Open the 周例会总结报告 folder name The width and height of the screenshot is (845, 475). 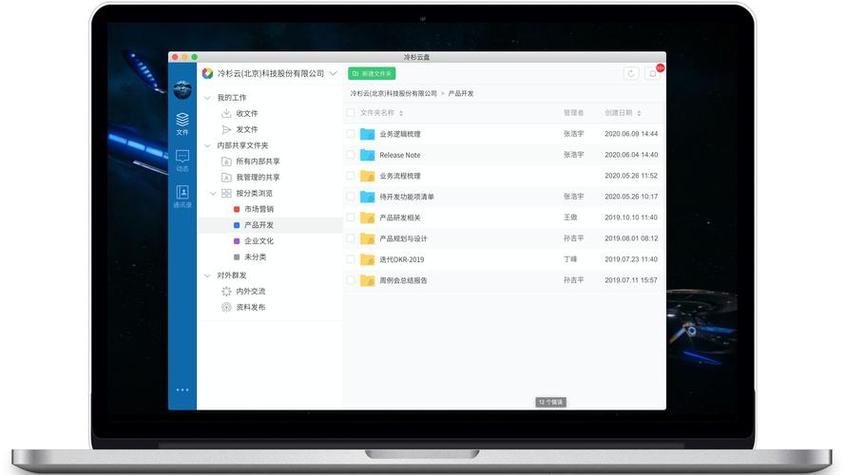click(403, 280)
